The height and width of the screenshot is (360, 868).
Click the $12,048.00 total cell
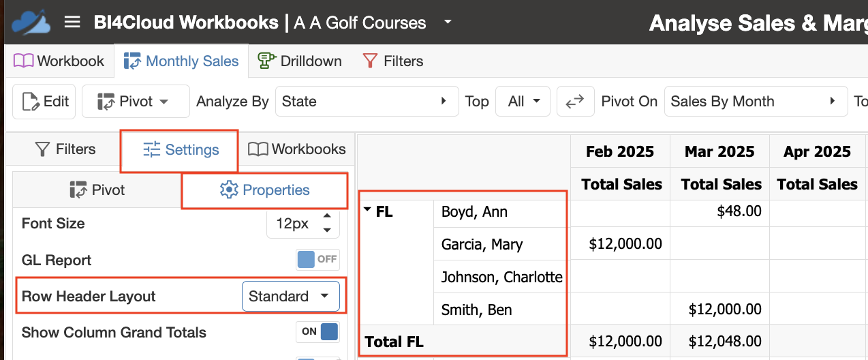point(719,342)
